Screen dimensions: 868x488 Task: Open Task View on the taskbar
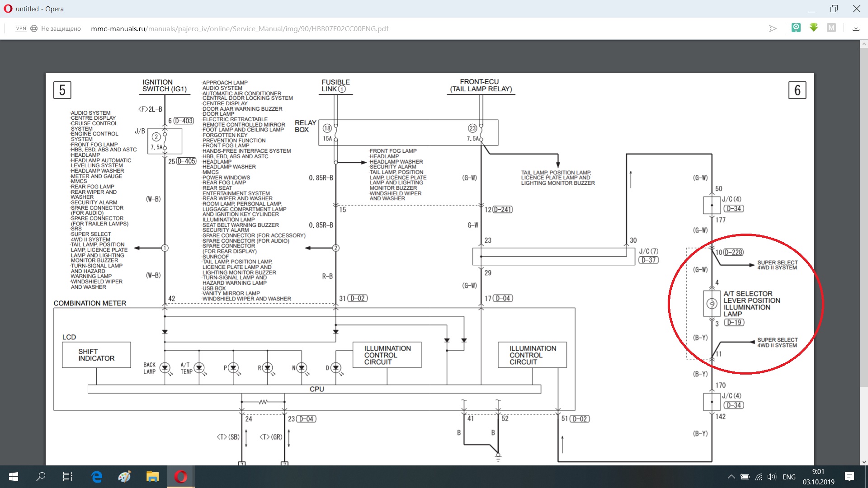(68, 477)
